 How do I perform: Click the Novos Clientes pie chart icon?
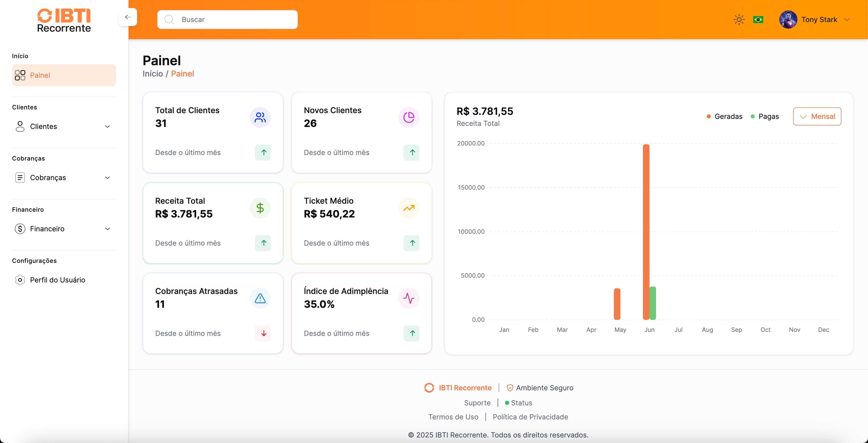pos(408,117)
